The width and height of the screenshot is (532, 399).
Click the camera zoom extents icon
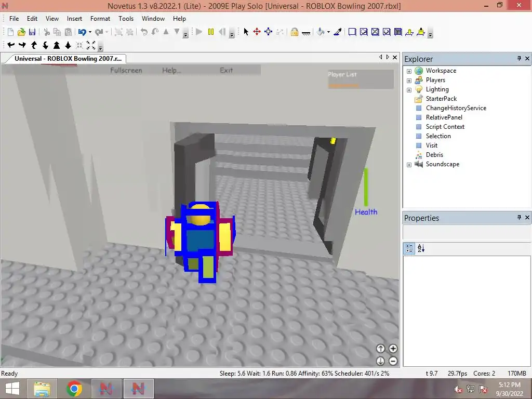coord(91,45)
